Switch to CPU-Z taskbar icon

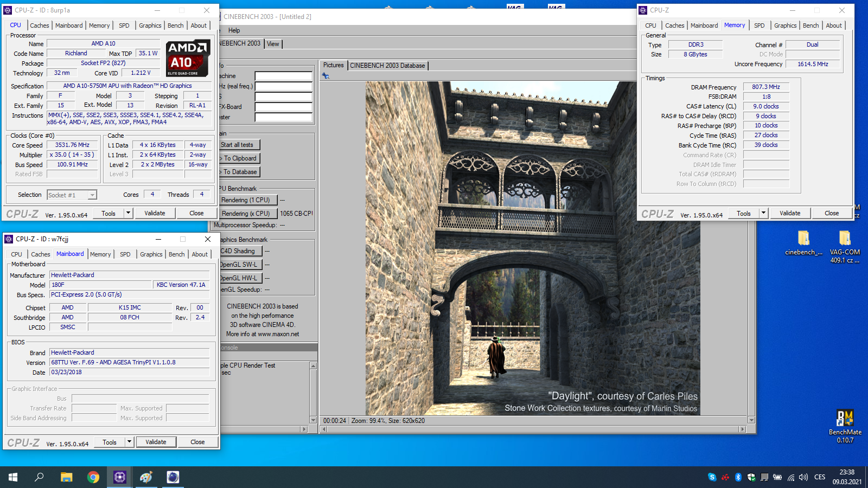click(120, 477)
